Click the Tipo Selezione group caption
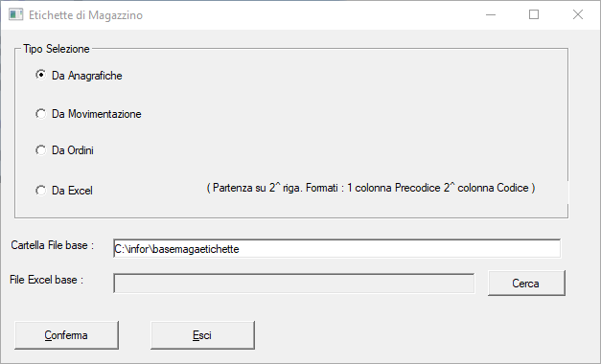The width and height of the screenshot is (601, 364). (x=57, y=49)
